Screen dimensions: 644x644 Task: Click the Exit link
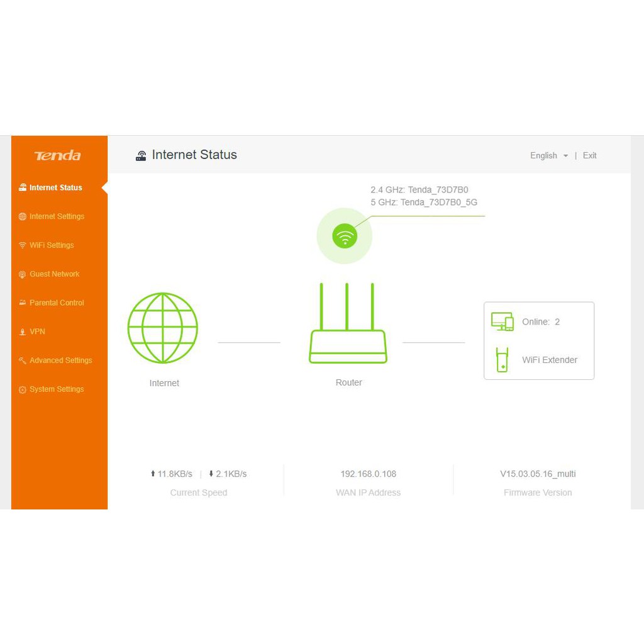click(x=589, y=155)
